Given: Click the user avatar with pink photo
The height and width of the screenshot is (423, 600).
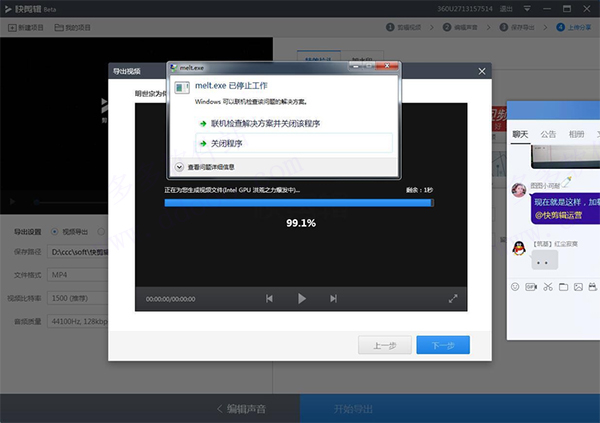Looking at the screenshot, I should tap(519, 190).
